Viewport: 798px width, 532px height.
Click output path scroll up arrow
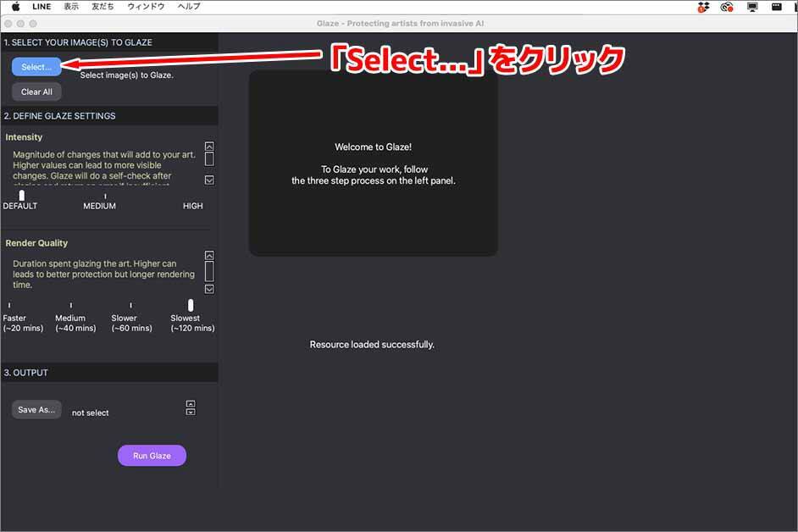pyautogui.click(x=191, y=404)
